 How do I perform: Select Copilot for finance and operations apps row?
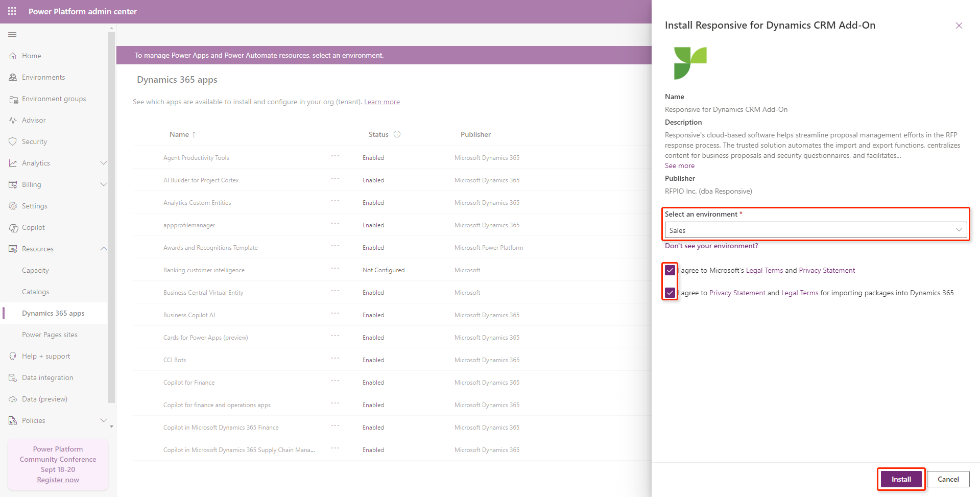tap(392, 405)
